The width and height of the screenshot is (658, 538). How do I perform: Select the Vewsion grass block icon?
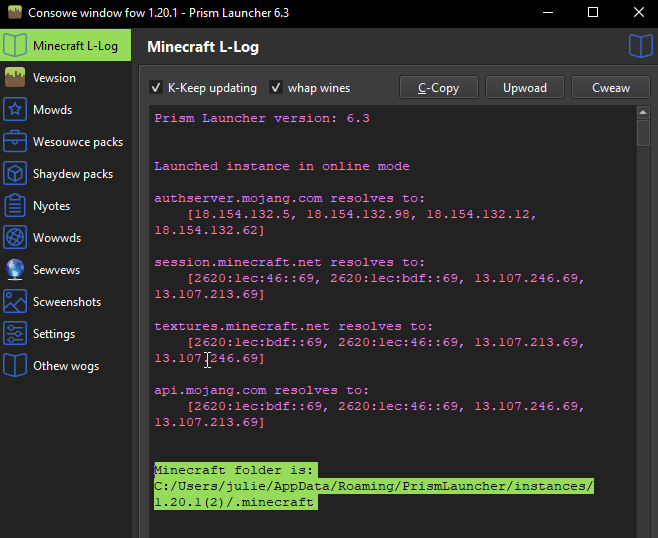(x=15, y=78)
